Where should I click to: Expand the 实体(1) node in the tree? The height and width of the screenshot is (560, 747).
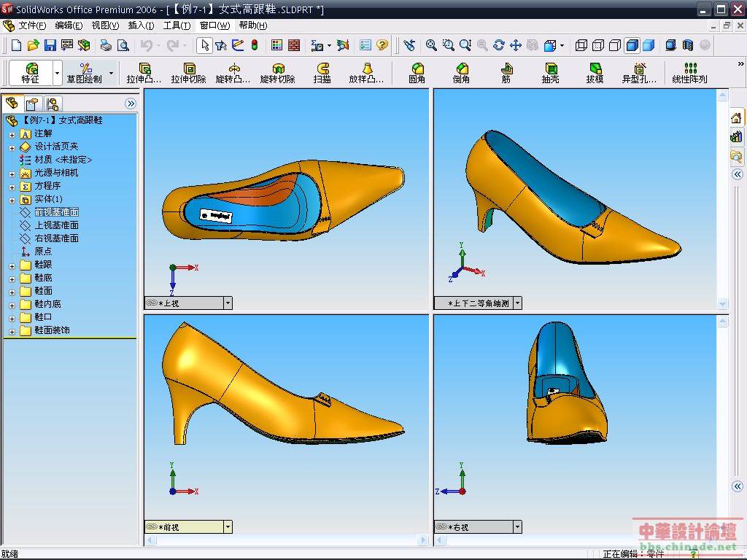pos(12,199)
